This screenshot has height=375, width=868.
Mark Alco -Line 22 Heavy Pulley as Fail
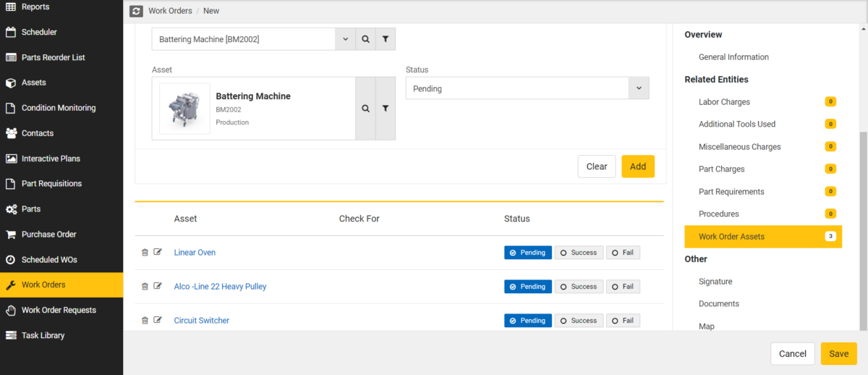coord(623,287)
